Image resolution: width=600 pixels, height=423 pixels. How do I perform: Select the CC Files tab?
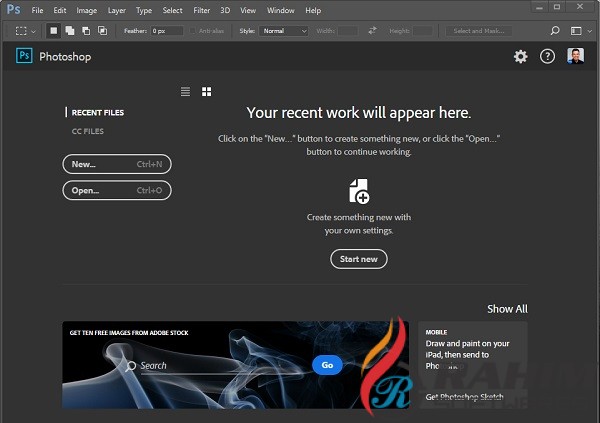[87, 131]
